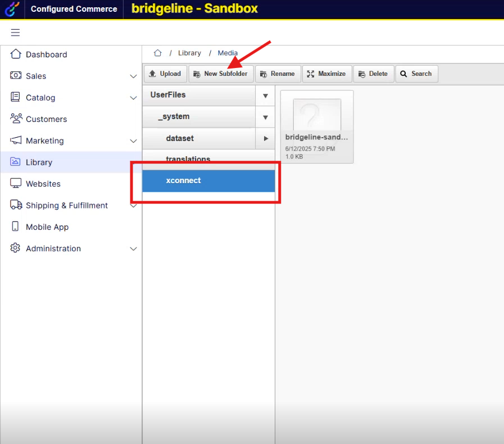
Task: Click the Optimizely logo icon
Action: [12, 9]
